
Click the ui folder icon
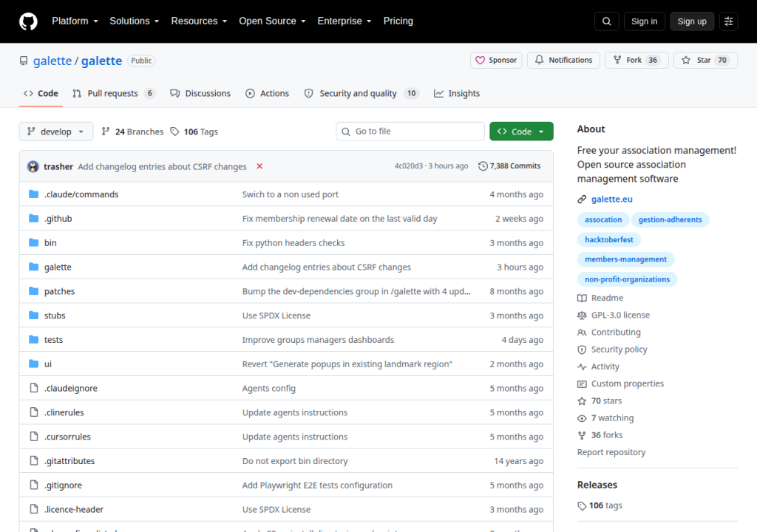coord(33,364)
